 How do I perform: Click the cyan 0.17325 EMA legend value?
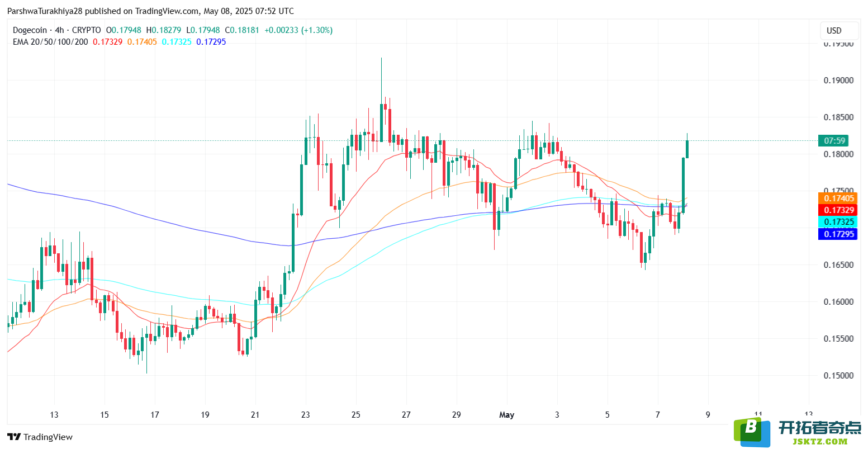(x=177, y=41)
